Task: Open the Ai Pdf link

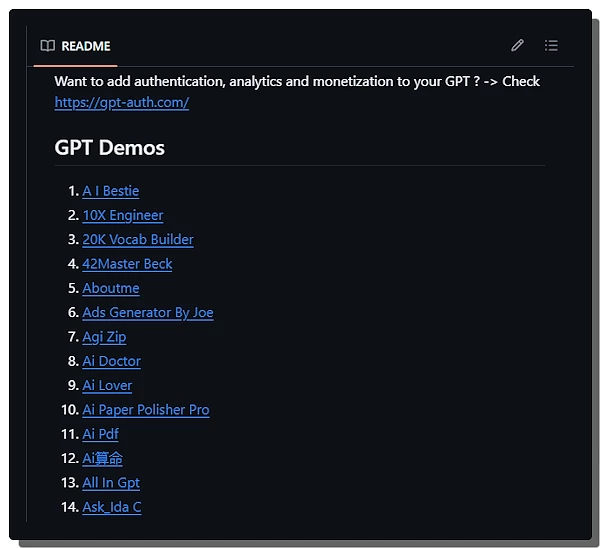Action: [x=100, y=434]
